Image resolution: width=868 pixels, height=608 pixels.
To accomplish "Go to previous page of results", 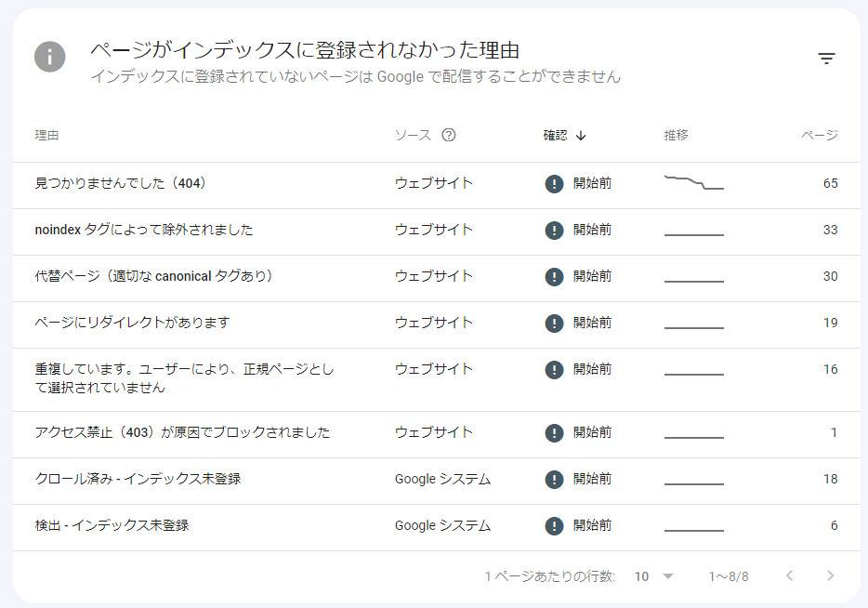I will coord(789,576).
